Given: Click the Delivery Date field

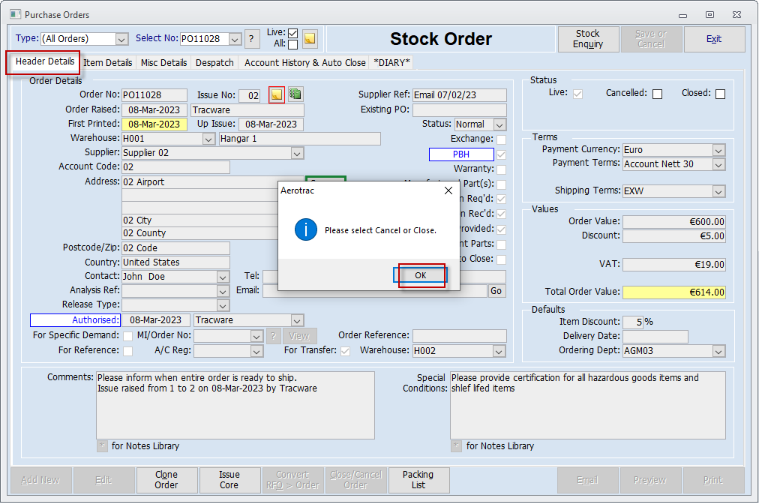Looking at the screenshot, I should click(655, 336).
